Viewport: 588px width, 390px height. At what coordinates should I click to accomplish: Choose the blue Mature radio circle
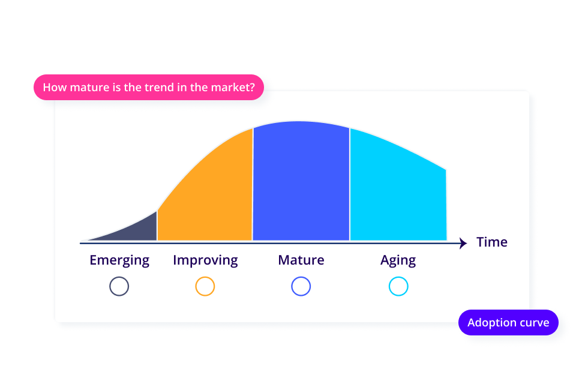(x=301, y=287)
